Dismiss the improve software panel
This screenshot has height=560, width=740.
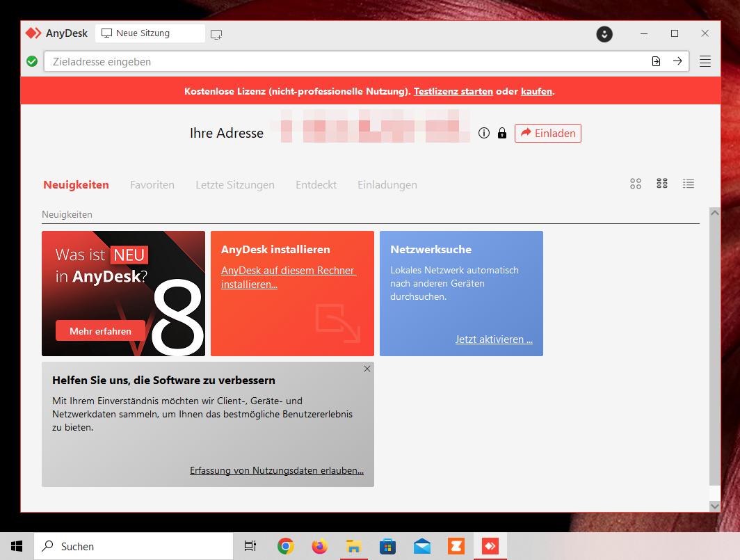pos(367,369)
